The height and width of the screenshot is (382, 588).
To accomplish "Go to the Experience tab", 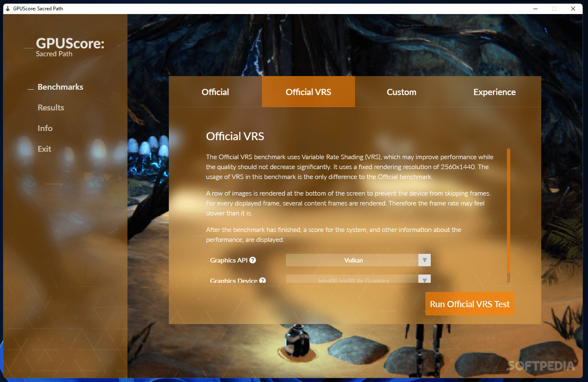I will coord(494,92).
